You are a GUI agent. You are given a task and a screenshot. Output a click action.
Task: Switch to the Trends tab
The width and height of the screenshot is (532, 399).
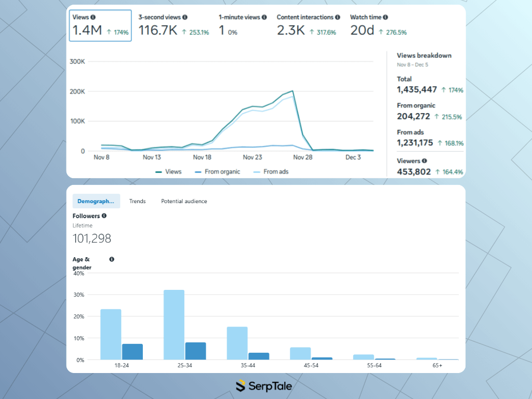(x=137, y=201)
